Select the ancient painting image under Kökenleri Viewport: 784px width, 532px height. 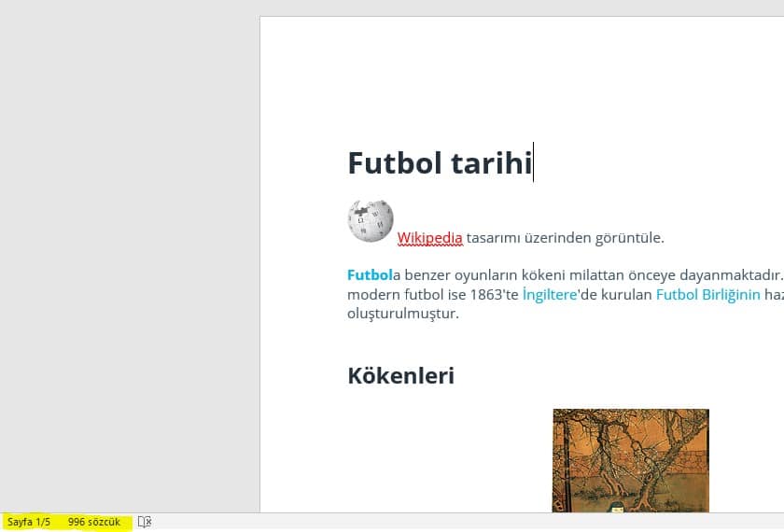631,460
